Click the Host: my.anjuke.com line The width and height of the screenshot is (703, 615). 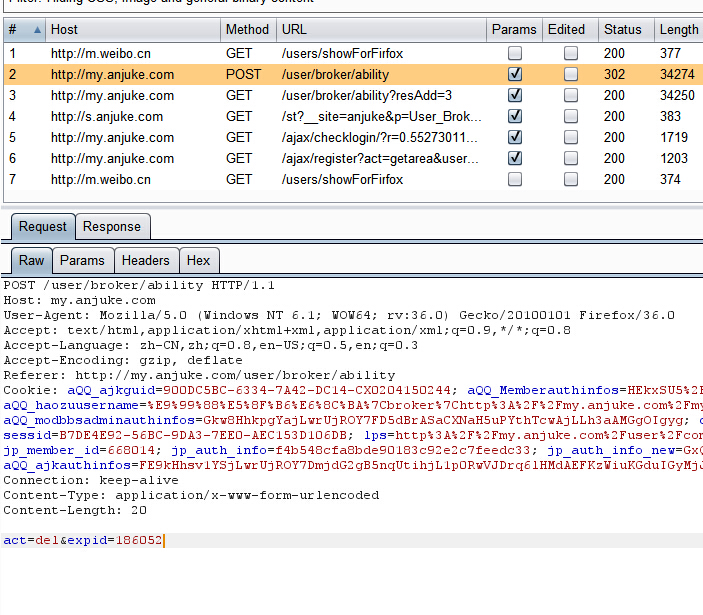point(79,300)
